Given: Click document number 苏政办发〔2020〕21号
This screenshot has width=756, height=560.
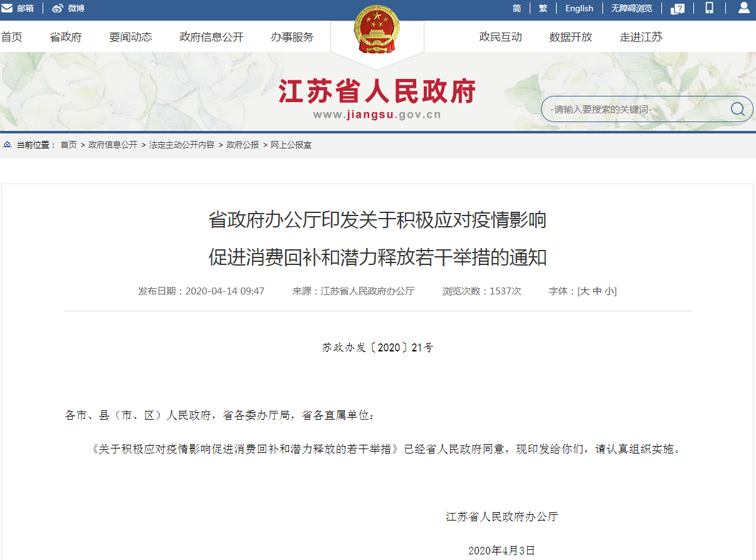Looking at the screenshot, I should [x=377, y=348].
